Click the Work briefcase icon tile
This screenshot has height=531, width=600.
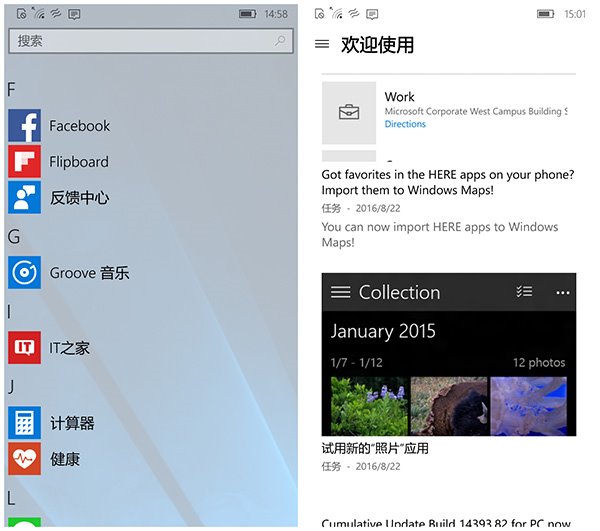coord(349,113)
